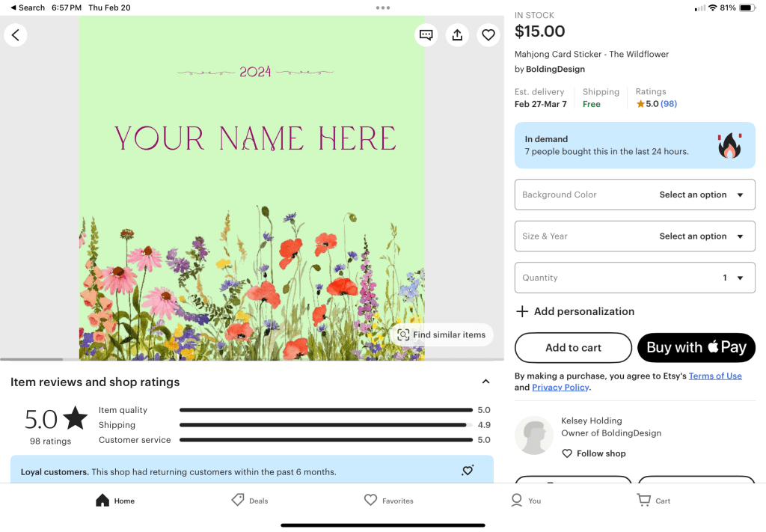The height and width of the screenshot is (532, 766).
Task: Tap the back arrow button
Action: pos(16,35)
